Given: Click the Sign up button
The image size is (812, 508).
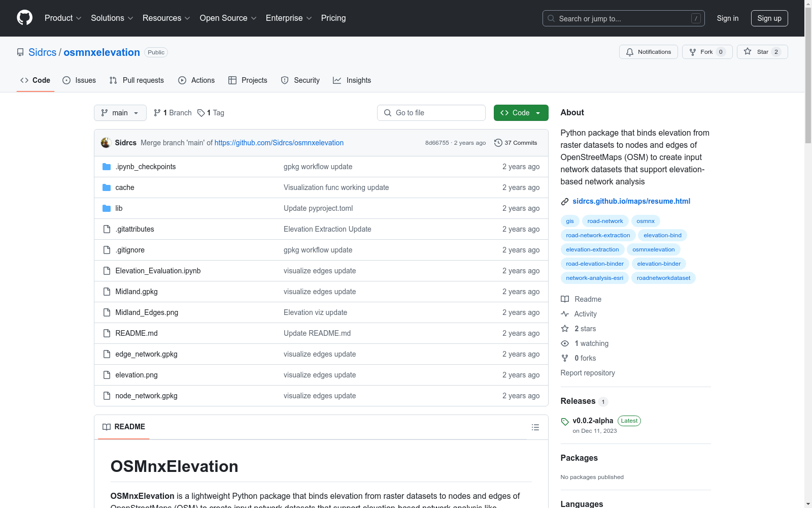Looking at the screenshot, I should (x=769, y=18).
